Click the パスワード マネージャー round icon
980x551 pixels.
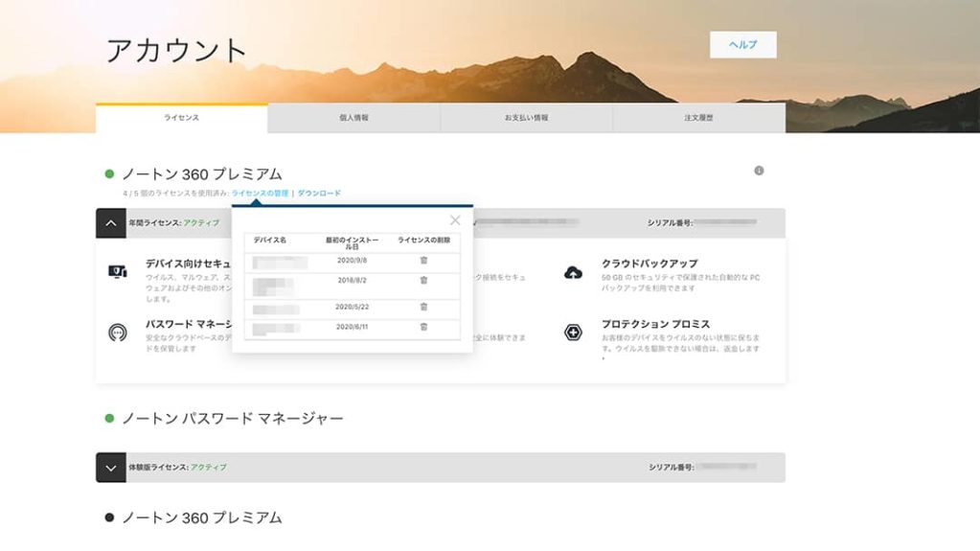[118, 333]
